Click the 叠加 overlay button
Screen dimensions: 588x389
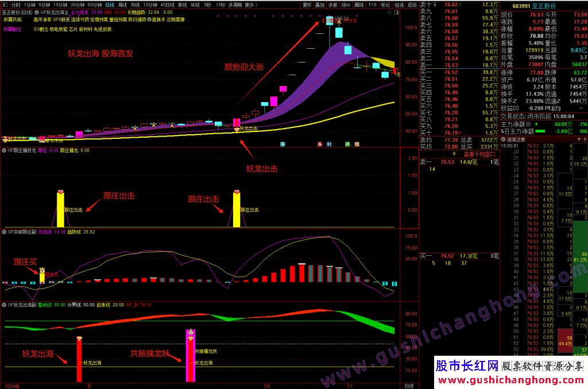coord(320,5)
